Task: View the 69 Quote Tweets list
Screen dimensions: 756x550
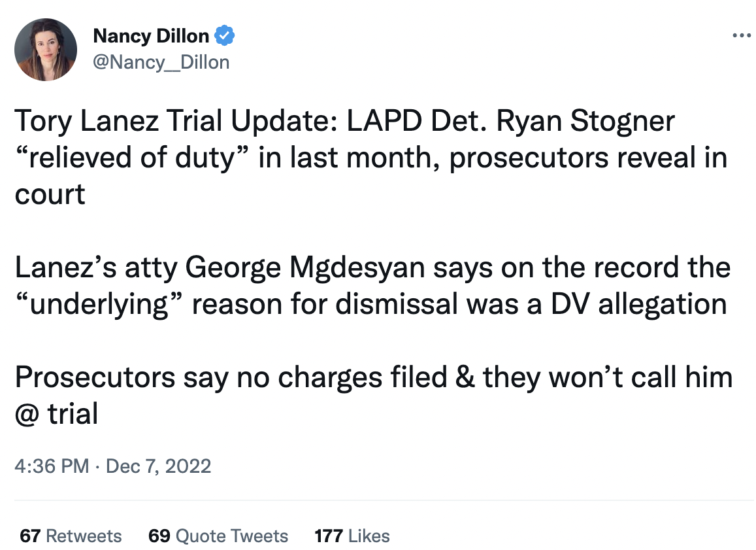Action: (x=218, y=536)
